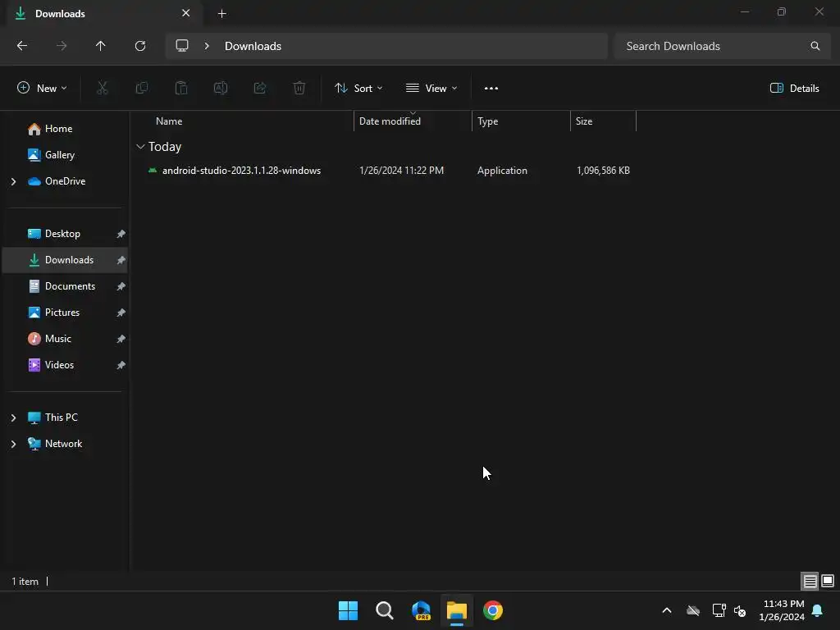Viewport: 840px width, 630px height.
Task: Expand the OneDrive tree node
Action: [x=13, y=181]
